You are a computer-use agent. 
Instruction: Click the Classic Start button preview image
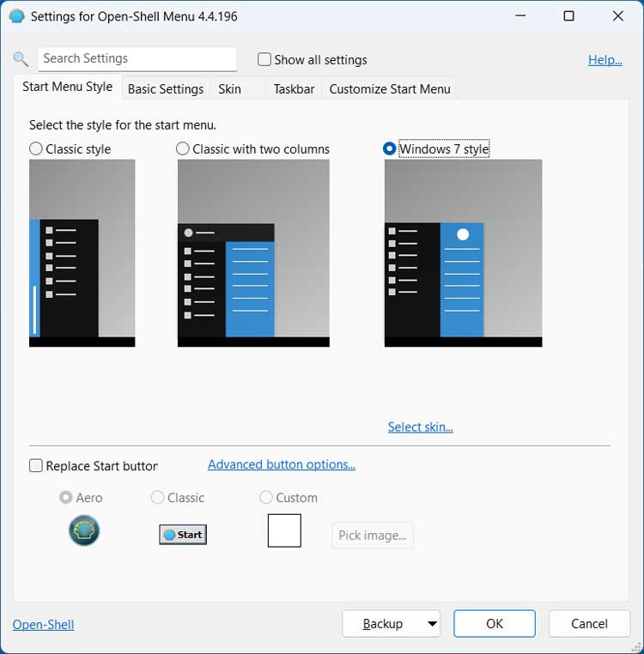pos(183,535)
